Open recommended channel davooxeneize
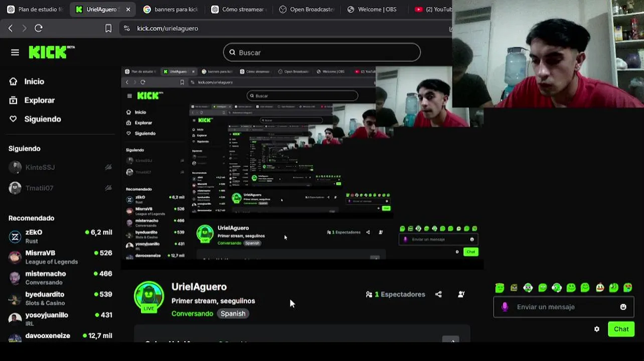644x361 pixels. click(x=60, y=336)
